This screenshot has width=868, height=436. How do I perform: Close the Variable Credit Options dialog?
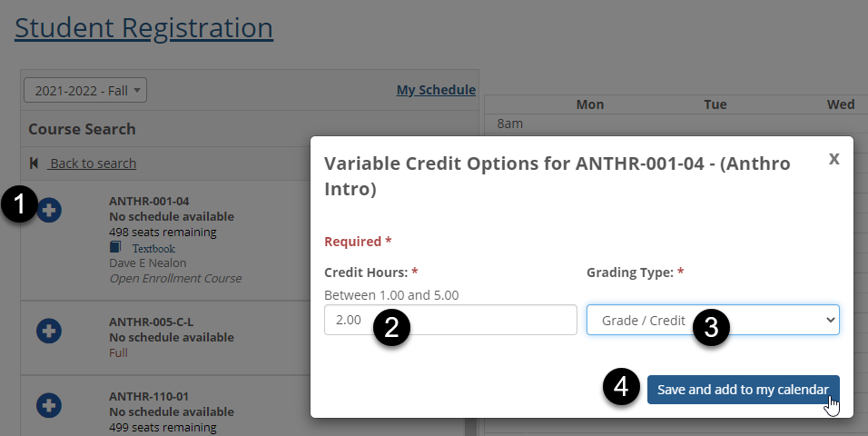(x=833, y=158)
